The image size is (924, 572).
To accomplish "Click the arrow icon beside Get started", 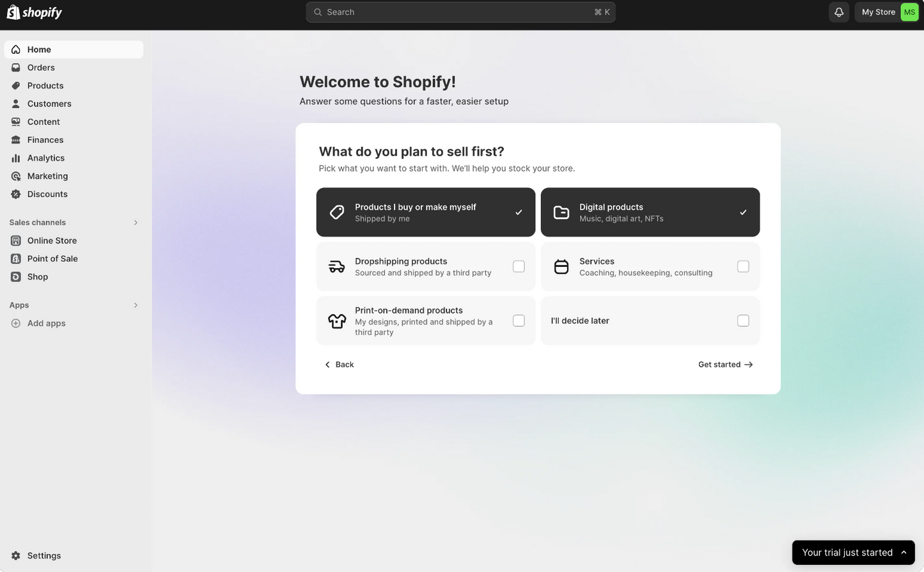I will pyautogui.click(x=749, y=365).
